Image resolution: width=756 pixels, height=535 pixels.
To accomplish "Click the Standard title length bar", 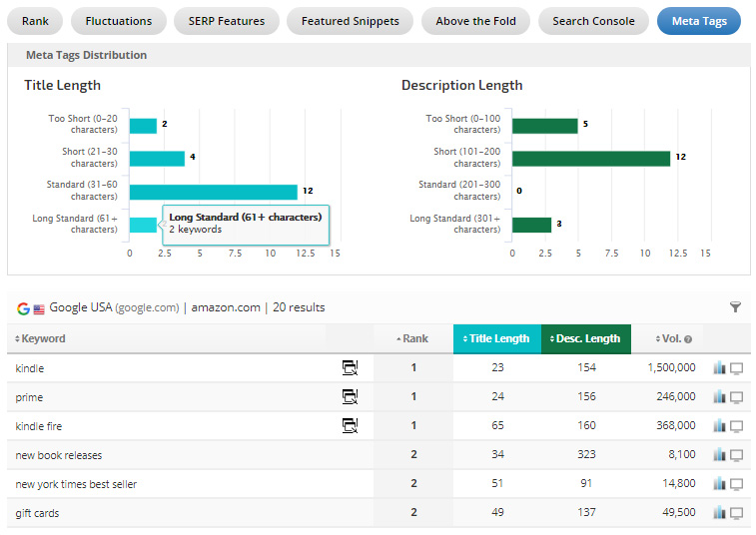I will point(213,192).
